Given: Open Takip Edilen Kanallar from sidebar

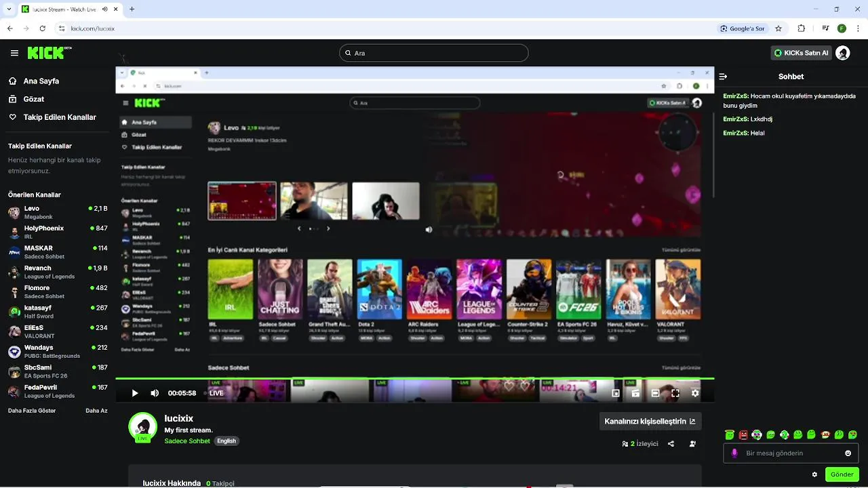Looking at the screenshot, I should [x=53, y=117].
